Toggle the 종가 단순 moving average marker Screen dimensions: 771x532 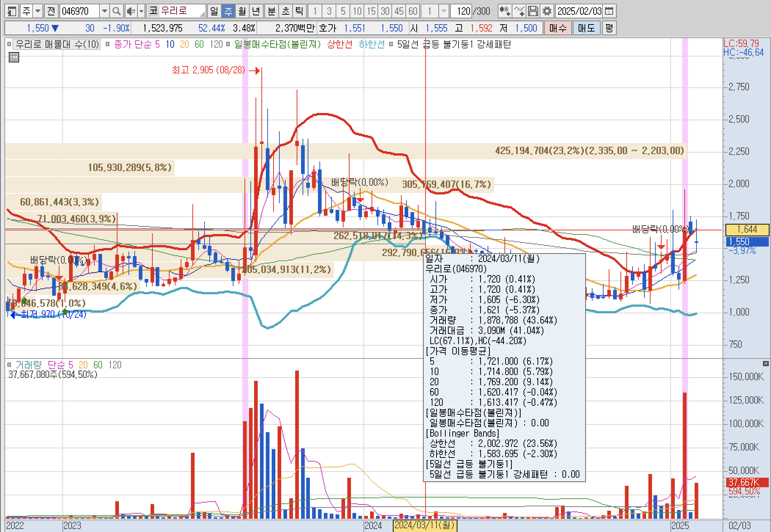pyautogui.click(x=108, y=44)
